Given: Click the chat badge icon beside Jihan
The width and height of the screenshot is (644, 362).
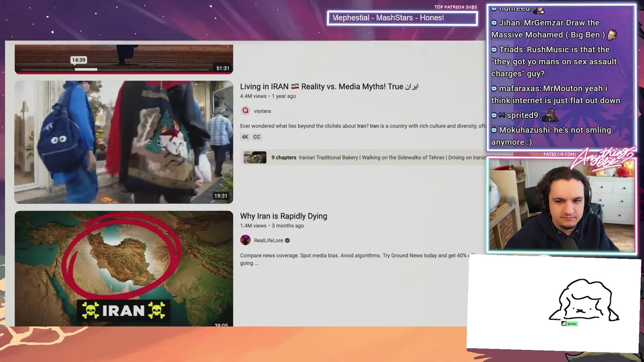Looking at the screenshot, I should click(x=494, y=23).
